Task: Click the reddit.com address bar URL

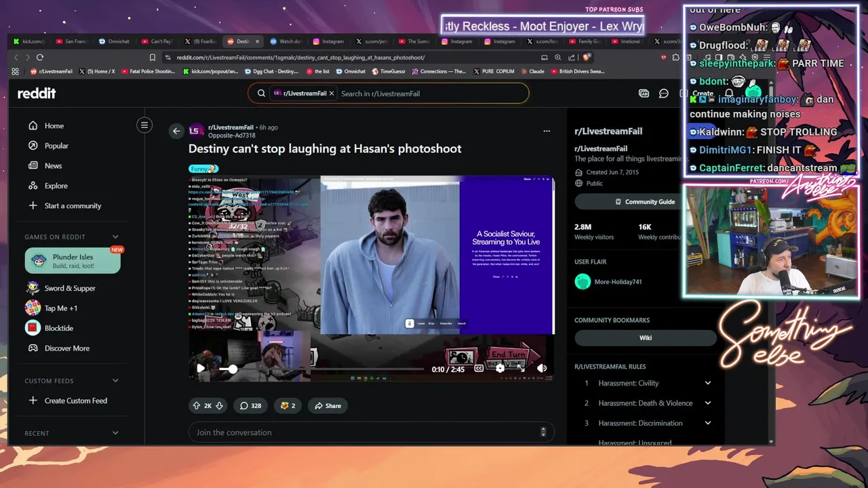Action: tap(300, 58)
